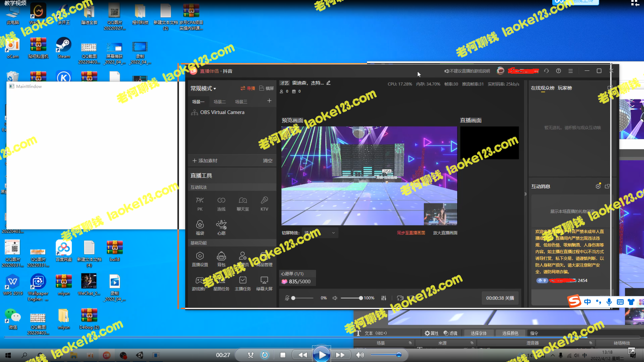
Task: Switch to 在线观众榜 tab
Action: point(543,88)
